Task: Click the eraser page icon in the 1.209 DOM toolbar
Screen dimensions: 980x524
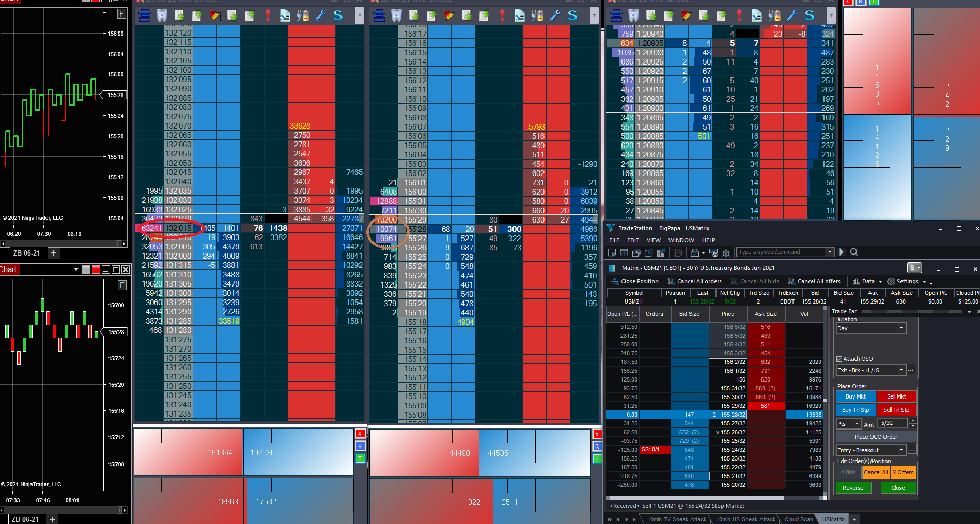Action: 756,16
